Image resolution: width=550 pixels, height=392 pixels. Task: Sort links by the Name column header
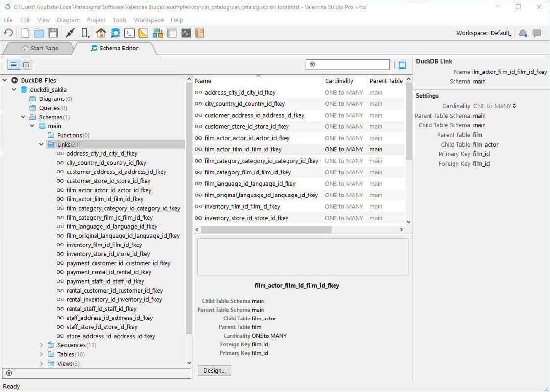(258, 81)
